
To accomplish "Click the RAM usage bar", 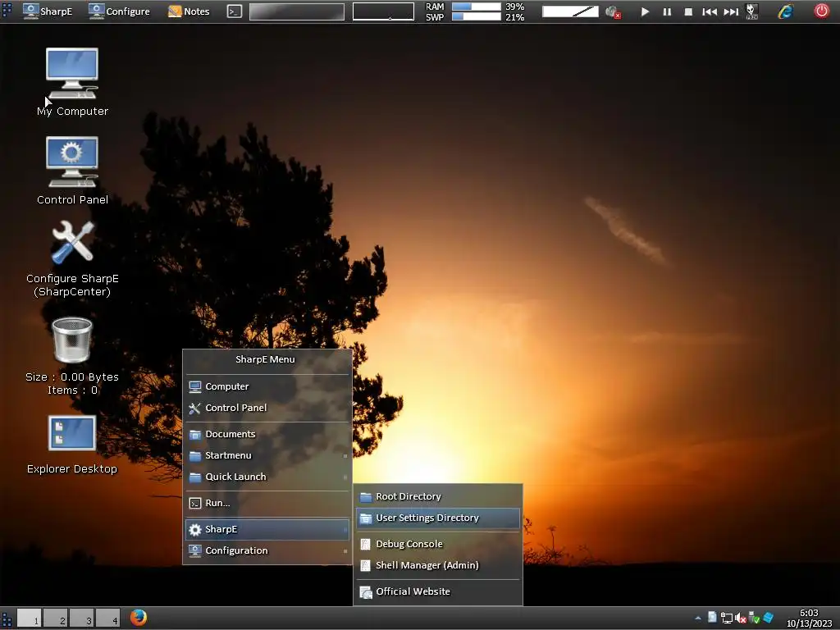I will [x=477, y=7].
